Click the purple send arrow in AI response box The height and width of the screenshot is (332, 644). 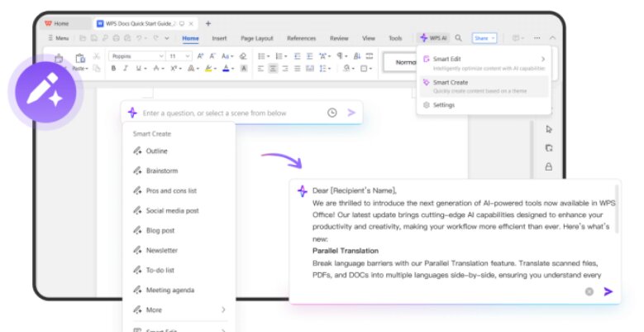[608, 291]
